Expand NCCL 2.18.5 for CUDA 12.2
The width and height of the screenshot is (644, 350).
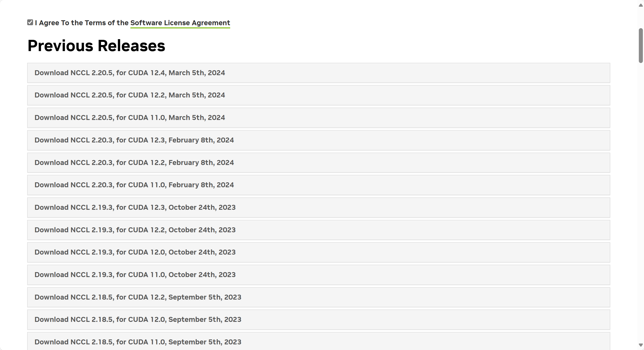[x=138, y=297]
